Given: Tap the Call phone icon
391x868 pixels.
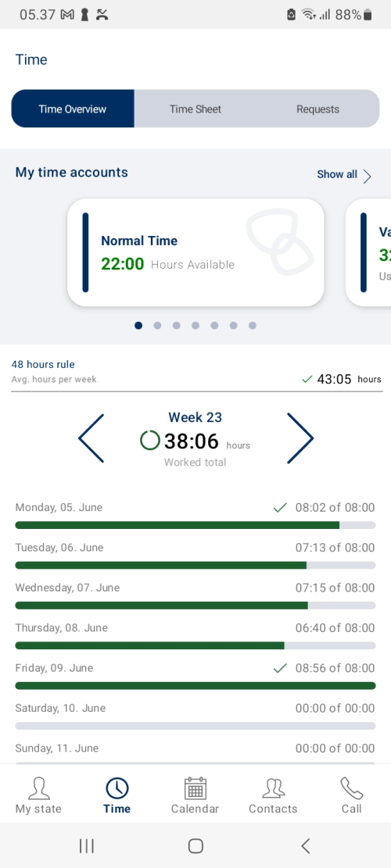Looking at the screenshot, I should pyautogui.click(x=351, y=788).
